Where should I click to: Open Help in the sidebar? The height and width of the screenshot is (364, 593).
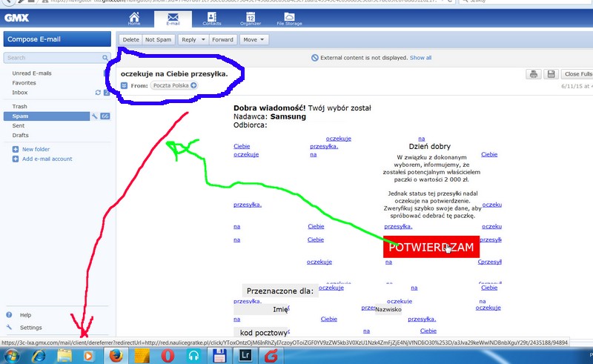[25, 315]
